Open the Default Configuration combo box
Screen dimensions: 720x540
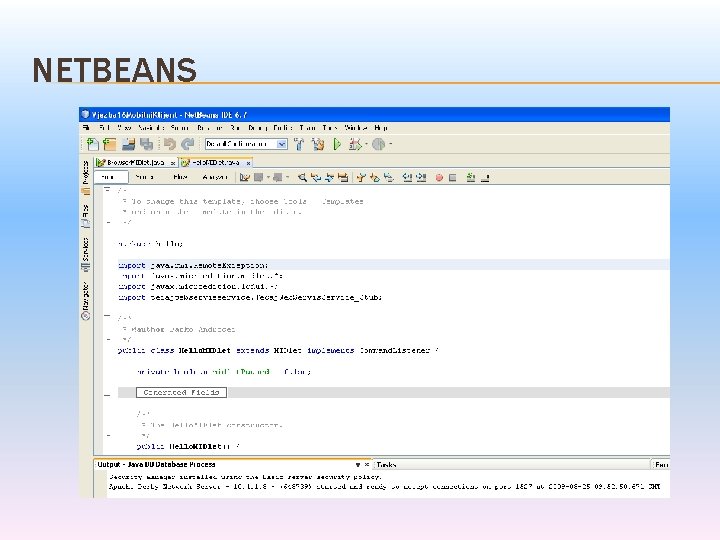(x=246, y=144)
